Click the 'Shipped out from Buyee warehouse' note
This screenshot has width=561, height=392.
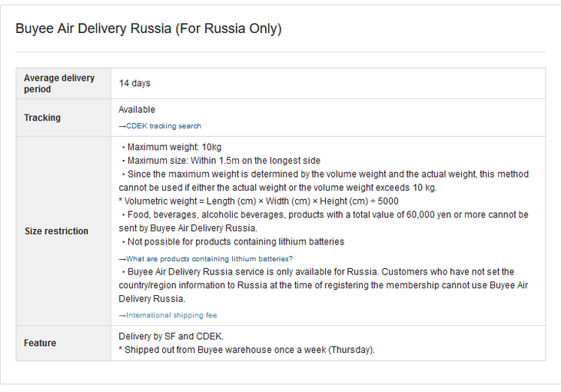click(247, 350)
